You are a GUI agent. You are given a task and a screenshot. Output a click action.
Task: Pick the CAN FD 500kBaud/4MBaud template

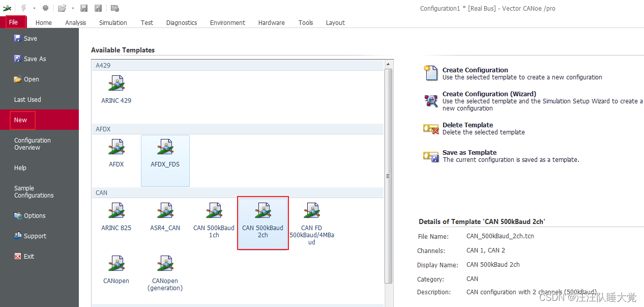(x=312, y=224)
